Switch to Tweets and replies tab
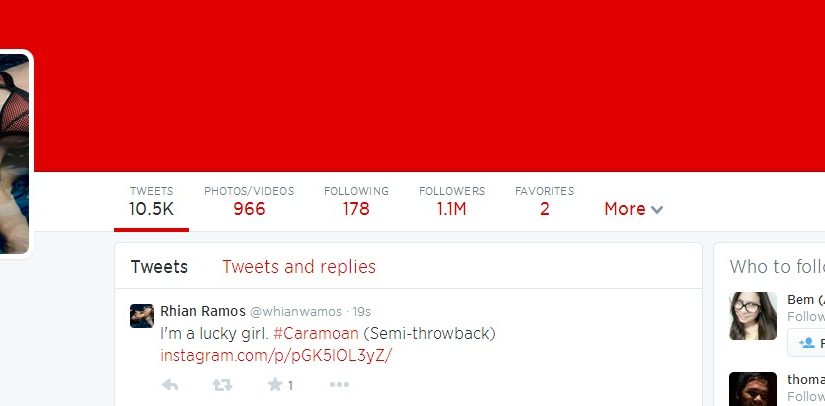The image size is (825, 406). click(x=299, y=267)
